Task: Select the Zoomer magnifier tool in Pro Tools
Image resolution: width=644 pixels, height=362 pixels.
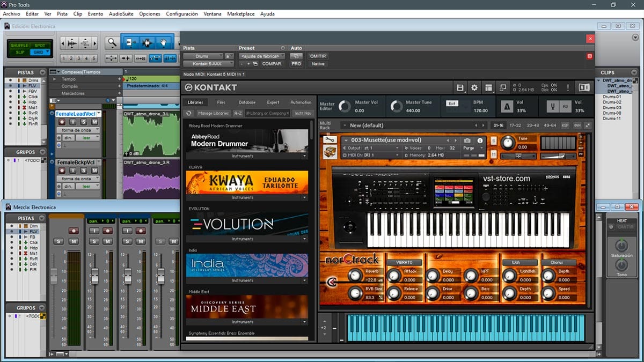Action: tap(112, 42)
